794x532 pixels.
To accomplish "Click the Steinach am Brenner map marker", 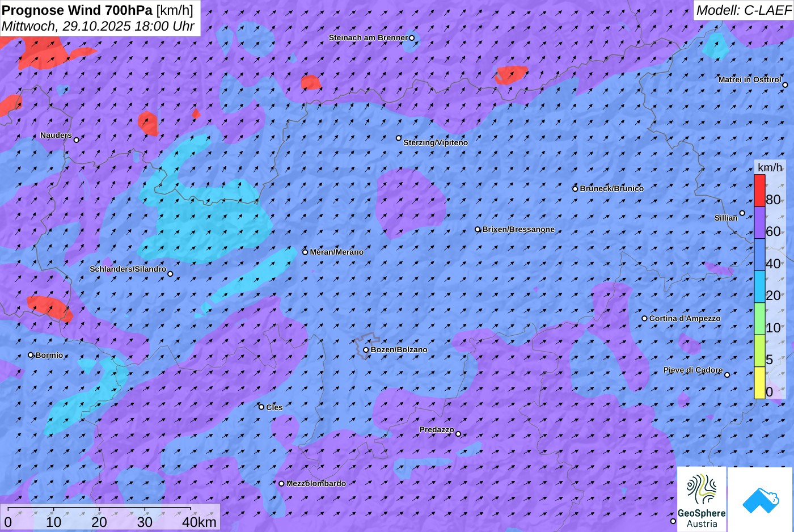I will 412,38.
